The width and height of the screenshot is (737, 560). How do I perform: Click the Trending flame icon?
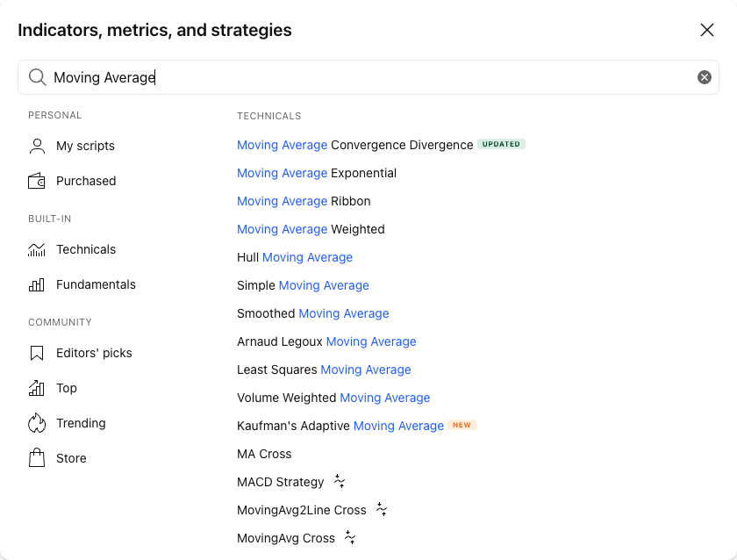tap(37, 423)
